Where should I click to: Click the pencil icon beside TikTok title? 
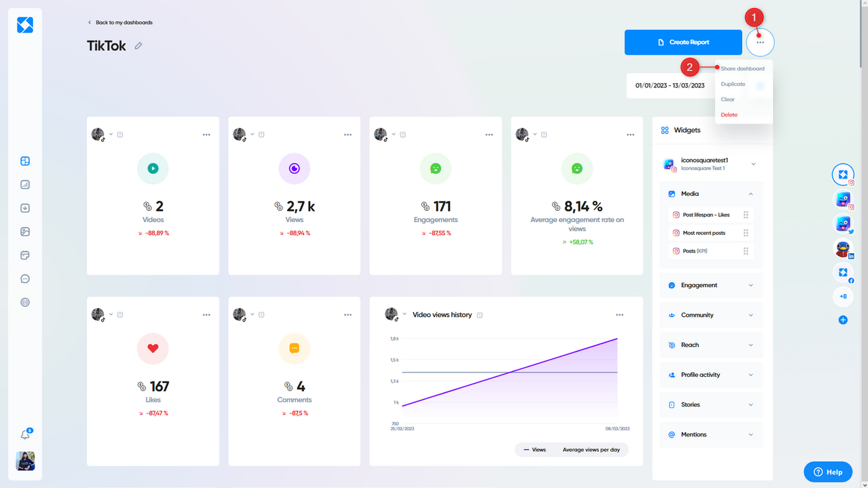pos(138,45)
